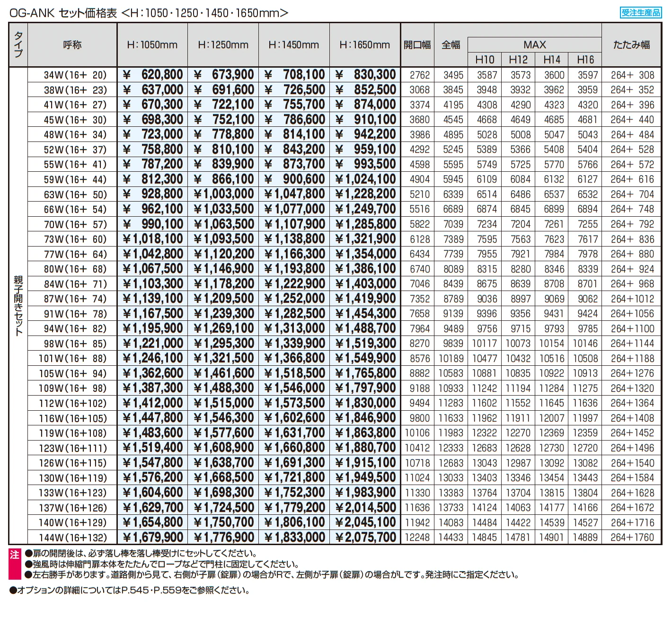Click the 呼称 column header

coord(72,45)
